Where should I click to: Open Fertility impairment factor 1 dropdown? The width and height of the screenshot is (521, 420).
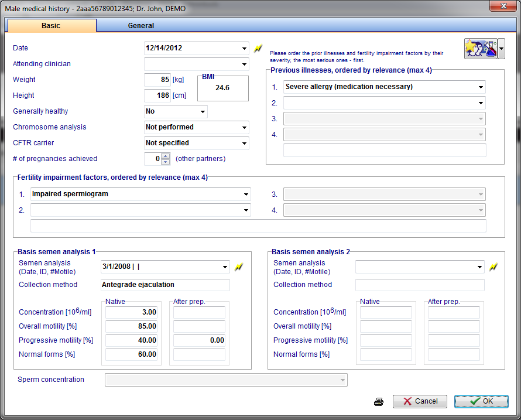click(246, 194)
